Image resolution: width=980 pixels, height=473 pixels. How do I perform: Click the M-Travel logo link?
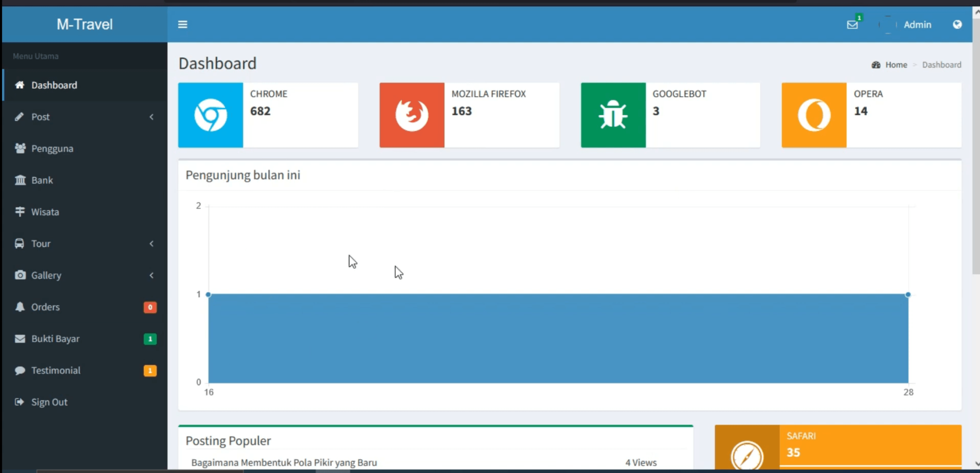coord(84,24)
